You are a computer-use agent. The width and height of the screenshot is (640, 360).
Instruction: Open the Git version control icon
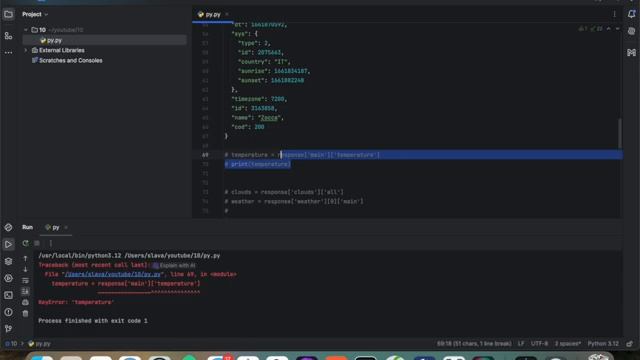pyautogui.click(x=8, y=329)
